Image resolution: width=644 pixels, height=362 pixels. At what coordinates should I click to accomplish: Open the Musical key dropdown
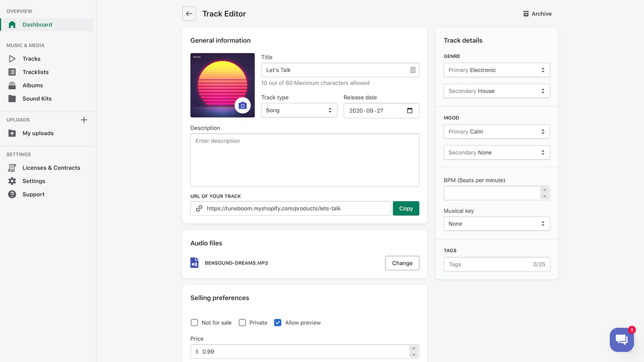[x=497, y=223]
